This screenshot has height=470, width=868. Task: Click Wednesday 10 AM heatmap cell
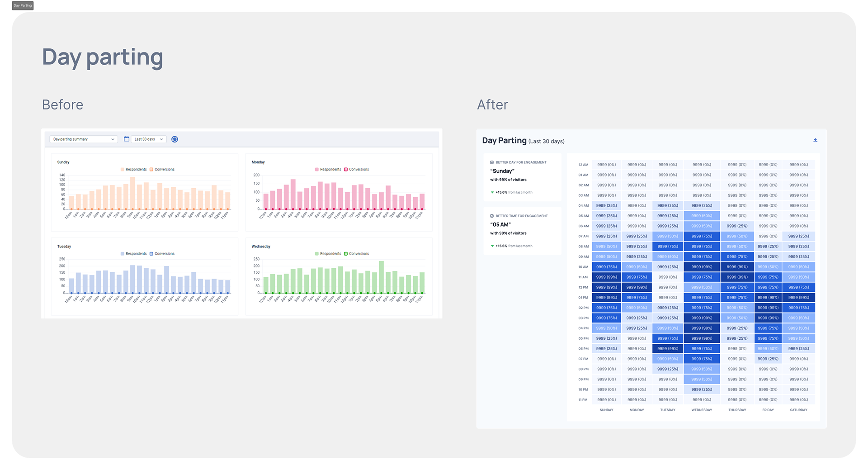(x=702, y=267)
